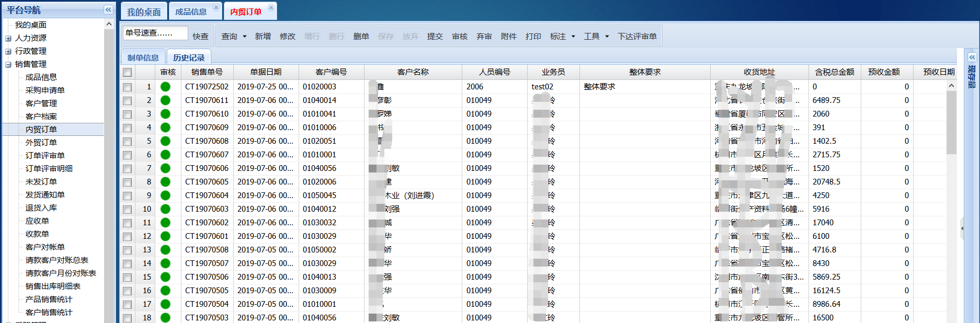Click the 下达评审单 button
The height and width of the screenshot is (323, 980).
[636, 37]
